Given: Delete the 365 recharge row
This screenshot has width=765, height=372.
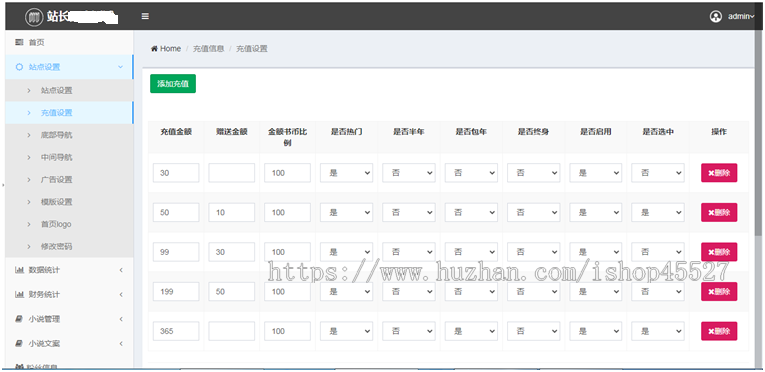Looking at the screenshot, I should pyautogui.click(x=719, y=331).
